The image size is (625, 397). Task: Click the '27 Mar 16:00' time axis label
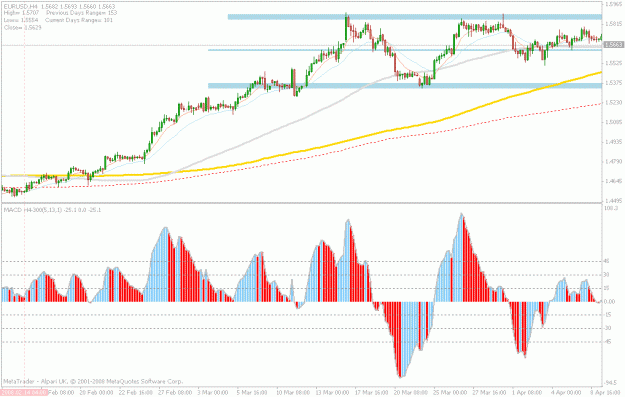[490, 393]
